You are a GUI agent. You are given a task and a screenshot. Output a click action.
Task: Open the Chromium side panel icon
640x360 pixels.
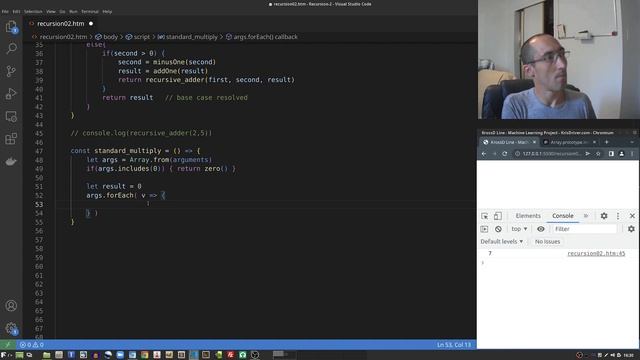tap(611, 154)
